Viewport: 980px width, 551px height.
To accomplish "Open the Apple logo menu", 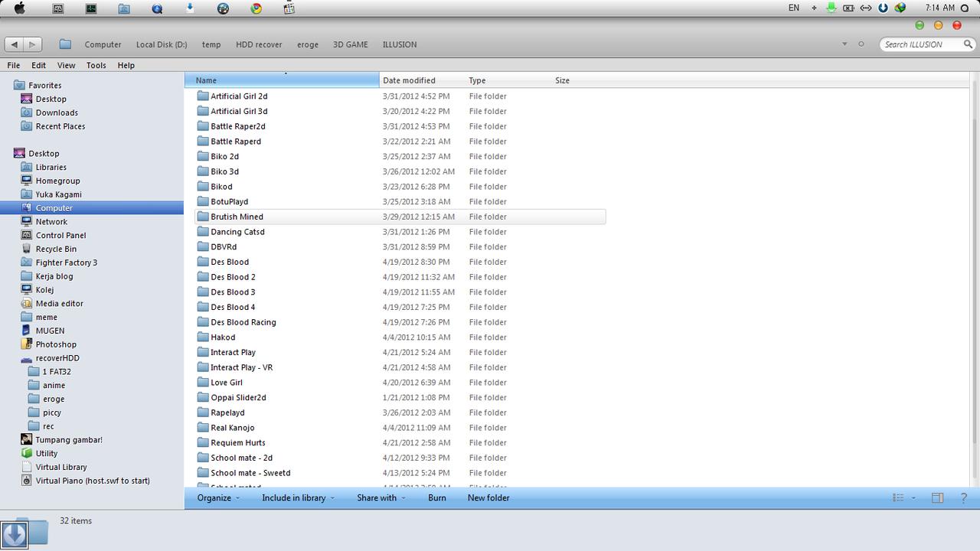I will pyautogui.click(x=20, y=8).
